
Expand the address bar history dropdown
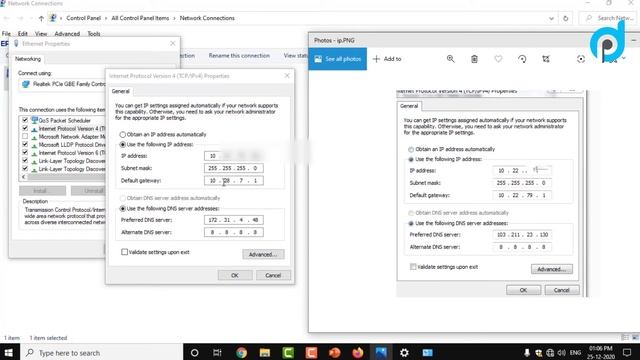(551, 18)
